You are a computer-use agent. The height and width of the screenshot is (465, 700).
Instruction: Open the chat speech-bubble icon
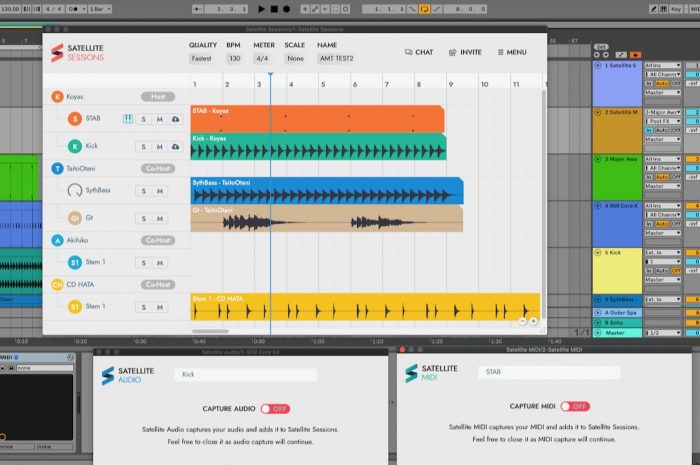coord(408,52)
